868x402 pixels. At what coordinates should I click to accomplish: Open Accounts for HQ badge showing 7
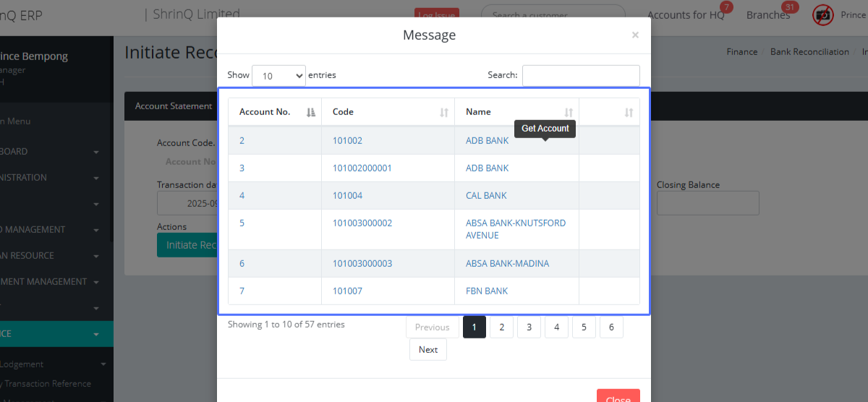coord(726,8)
